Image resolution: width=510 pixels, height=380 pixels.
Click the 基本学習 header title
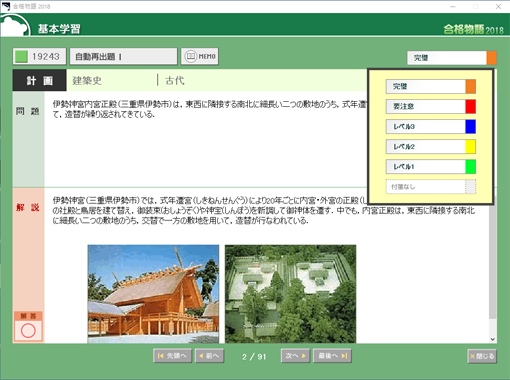click(x=59, y=29)
